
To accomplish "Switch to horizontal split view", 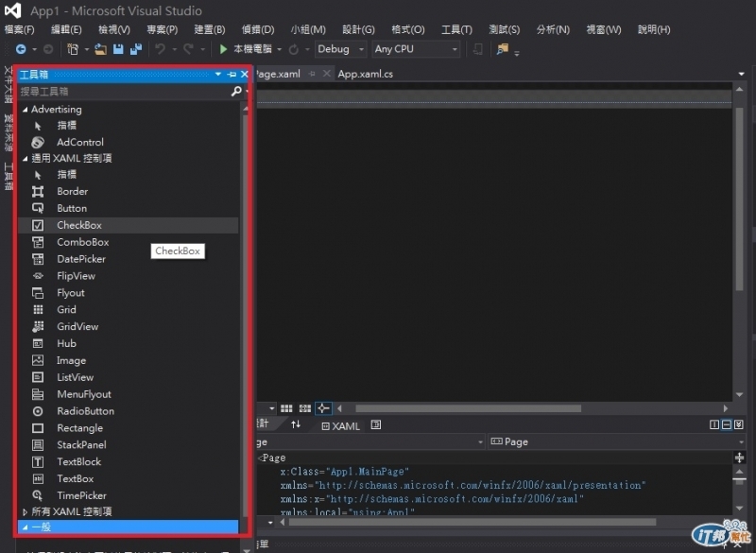I will (727, 424).
